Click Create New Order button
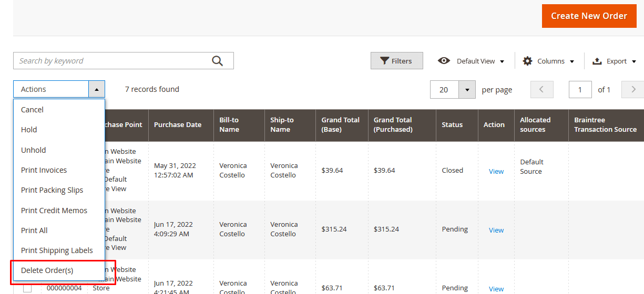 [x=589, y=16]
